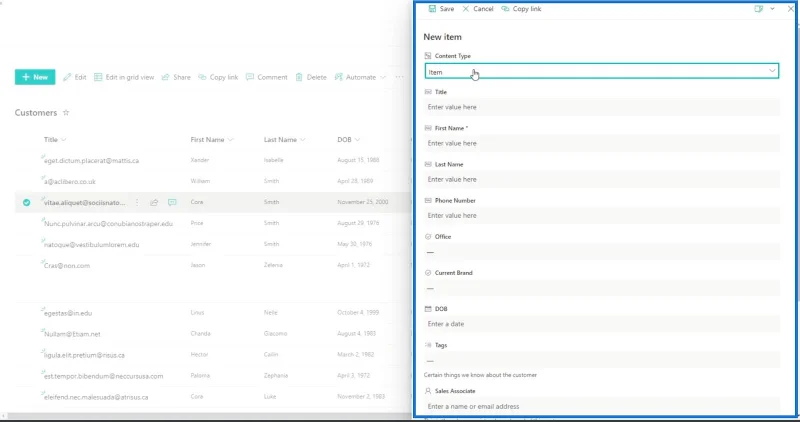Open the edit form icon in the panel header
The height and width of the screenshot is (422, 800).
(759, 9)
